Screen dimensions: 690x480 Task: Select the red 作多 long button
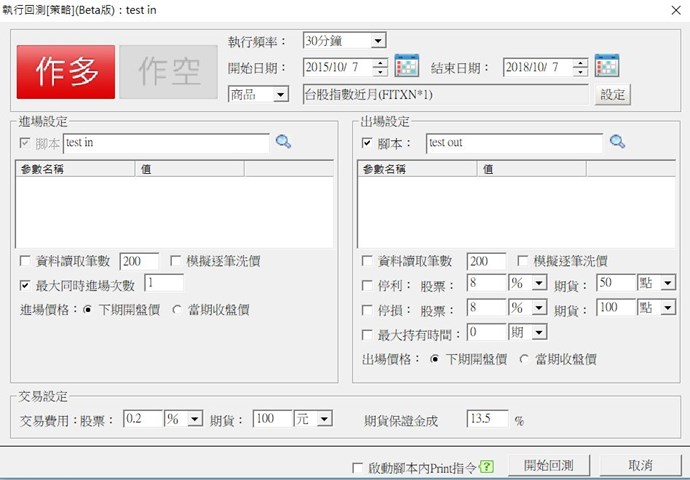tap(66, 70)
